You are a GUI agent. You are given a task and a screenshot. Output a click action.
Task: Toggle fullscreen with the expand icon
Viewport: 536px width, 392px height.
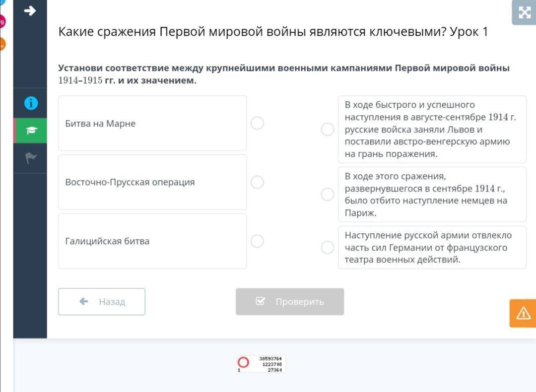524,13
